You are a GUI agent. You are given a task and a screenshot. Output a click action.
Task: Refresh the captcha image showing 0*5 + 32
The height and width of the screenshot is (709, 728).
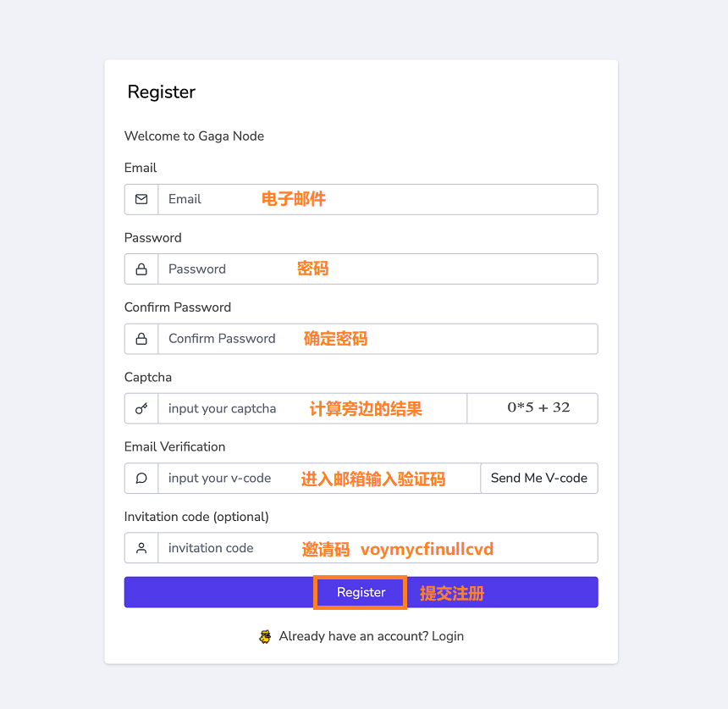tap(532, 408)
